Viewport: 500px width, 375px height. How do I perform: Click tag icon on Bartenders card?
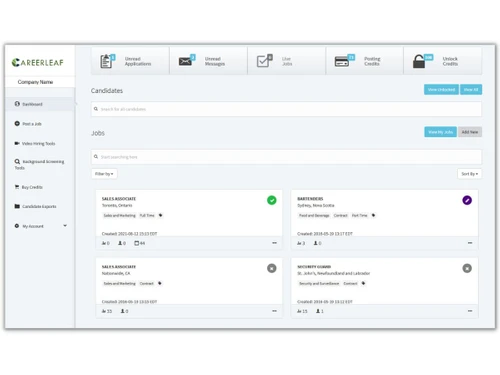[373, 215]
